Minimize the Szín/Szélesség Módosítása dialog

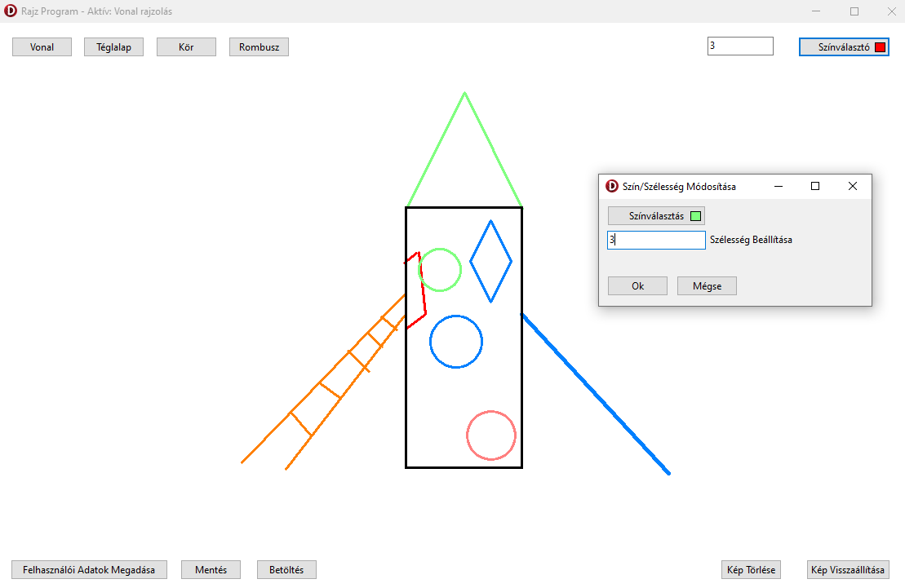778,187
